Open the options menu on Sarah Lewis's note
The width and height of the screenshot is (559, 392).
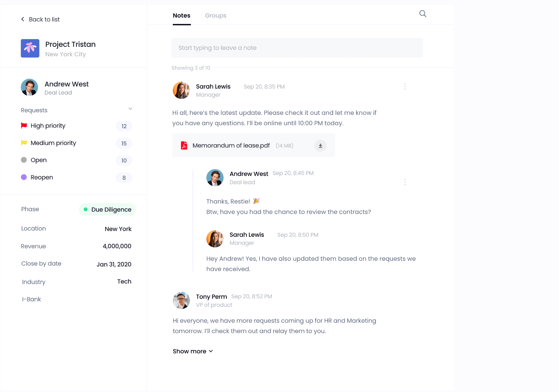point(405,86)
